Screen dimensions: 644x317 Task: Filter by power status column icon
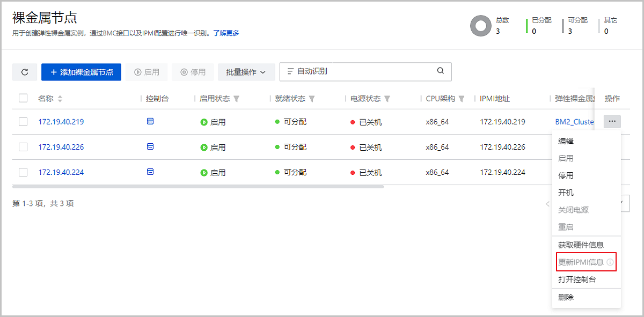pos(387,99)
